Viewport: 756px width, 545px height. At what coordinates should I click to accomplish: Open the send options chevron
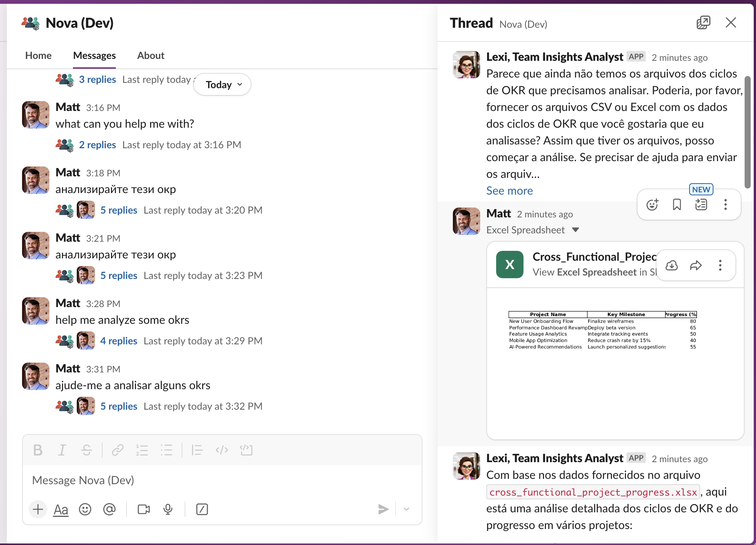coord(406,509)
